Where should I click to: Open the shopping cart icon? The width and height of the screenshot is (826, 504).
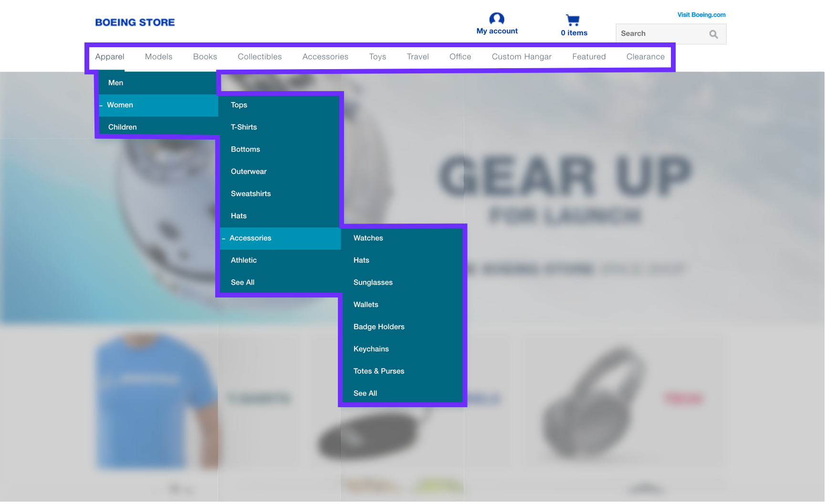point(574,20)
